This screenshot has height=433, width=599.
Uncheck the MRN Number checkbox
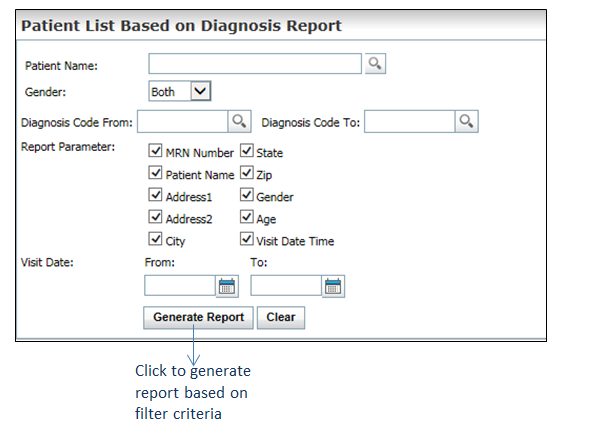tap(155, 151)
